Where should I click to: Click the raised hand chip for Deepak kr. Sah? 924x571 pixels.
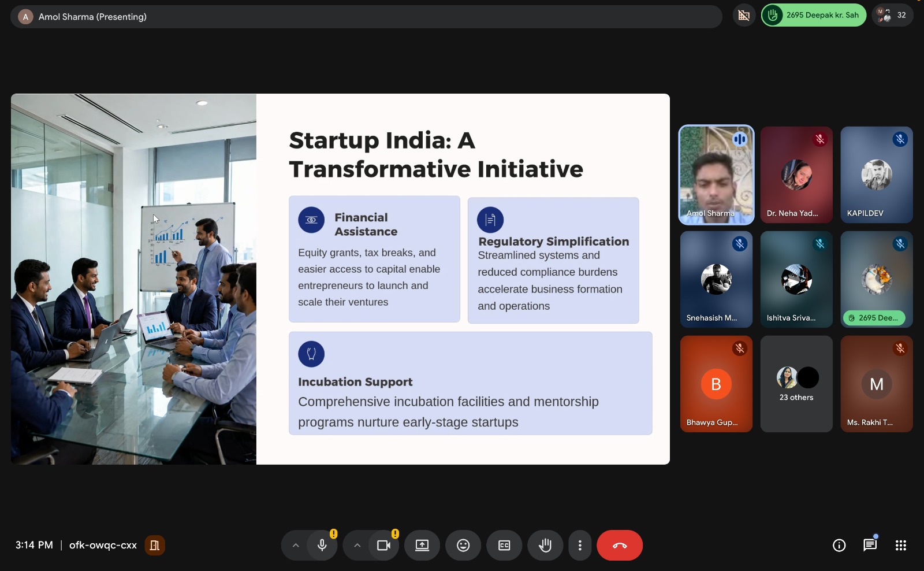point(814,16)
